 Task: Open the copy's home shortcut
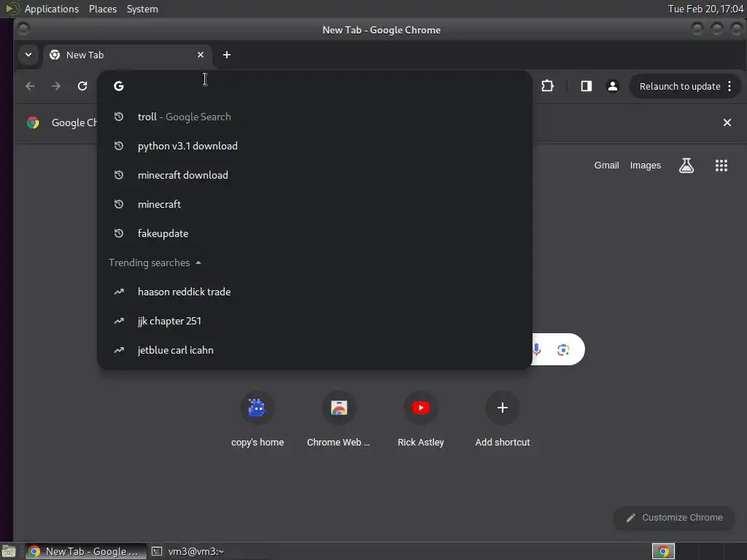(258, 419)
